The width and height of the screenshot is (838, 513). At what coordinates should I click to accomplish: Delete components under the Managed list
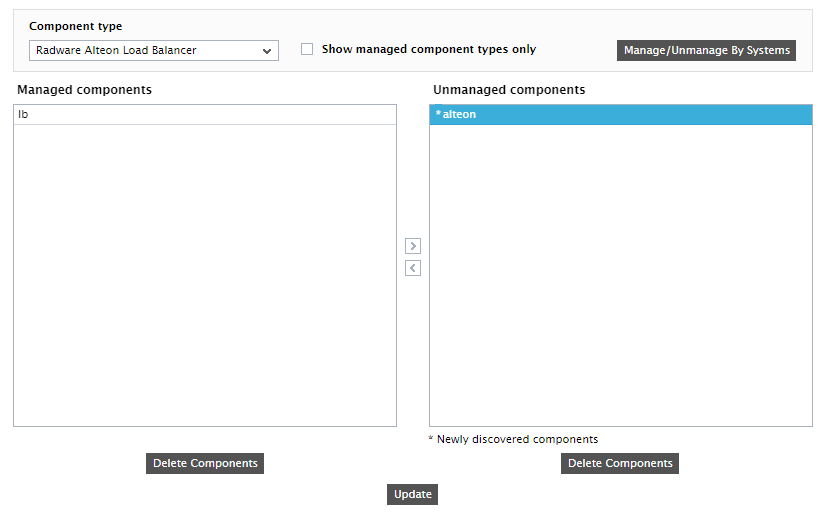tap(205, 463)
